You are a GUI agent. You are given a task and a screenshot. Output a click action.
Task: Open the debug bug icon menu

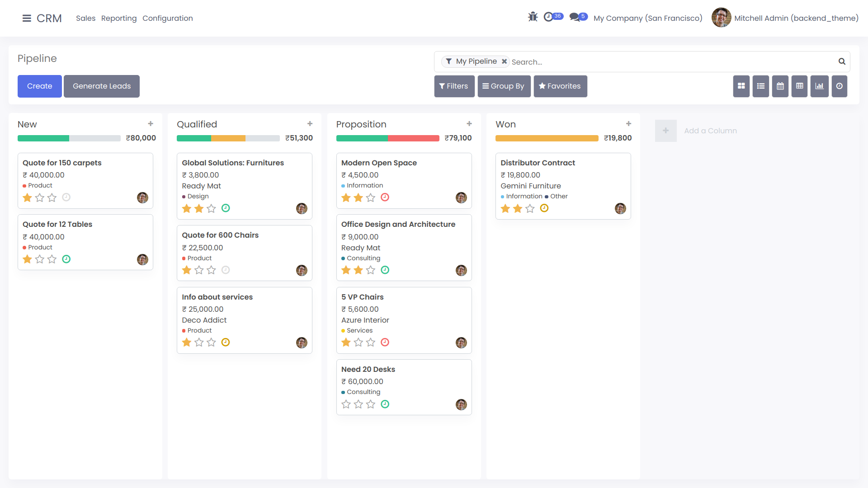(x=533, y=17)
